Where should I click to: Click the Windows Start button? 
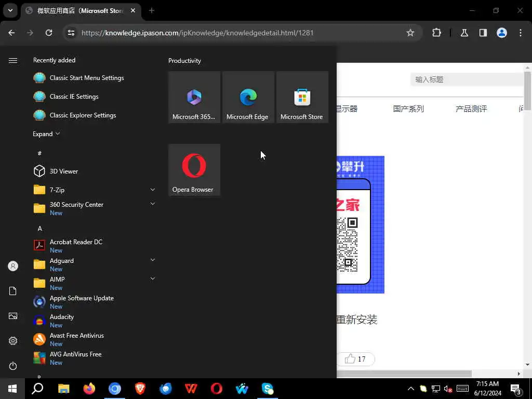(x=12, y=389)
